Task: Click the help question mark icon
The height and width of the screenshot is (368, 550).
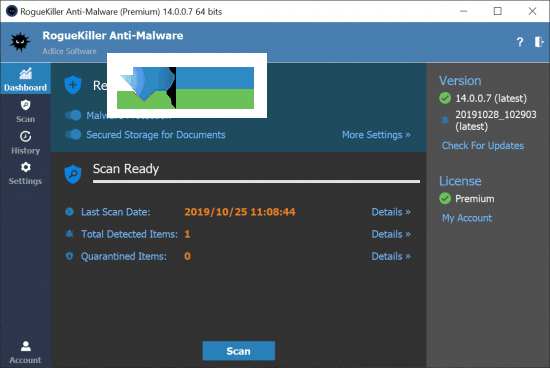Action: tap(519, 42)
